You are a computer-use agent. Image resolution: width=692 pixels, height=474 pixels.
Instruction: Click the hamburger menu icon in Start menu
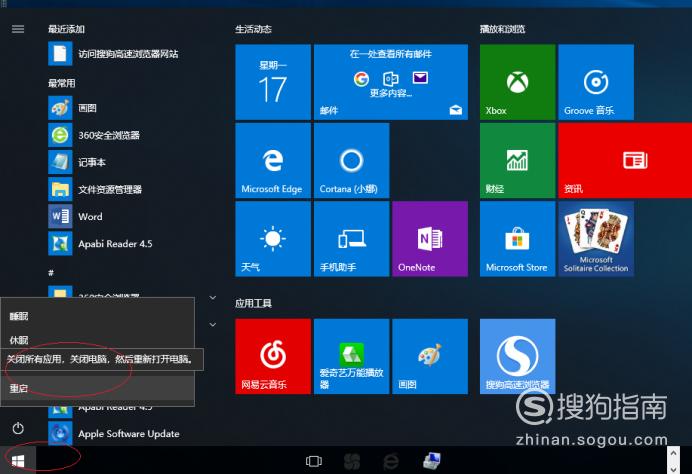[18, 29]
